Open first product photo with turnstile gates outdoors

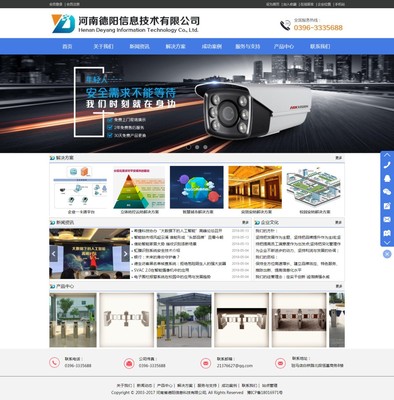(x=73, y=320)
